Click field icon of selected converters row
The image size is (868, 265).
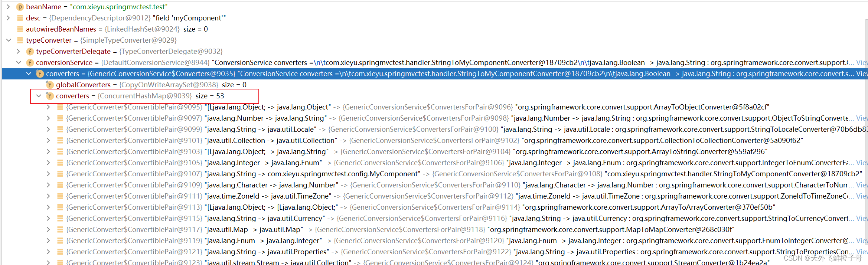(x=40, y=73)
